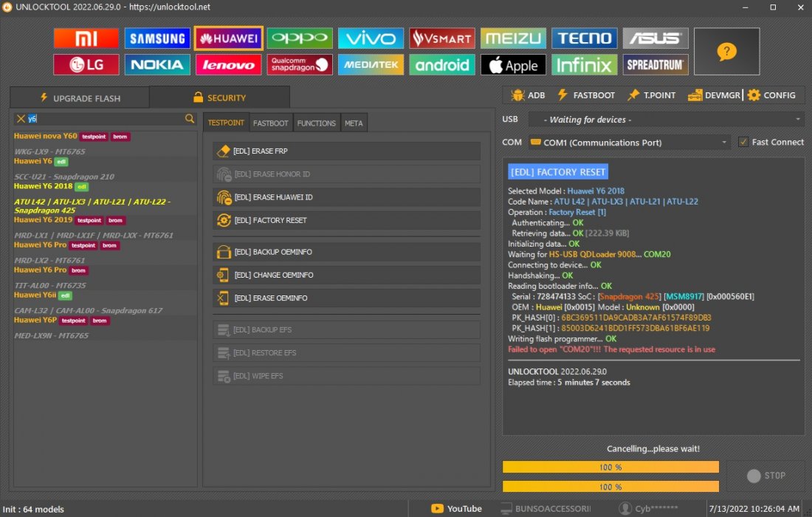This screenshot has width=812, height=517.
Task: Select the Samsung brand logo
Action: pyautogui.click(x=157, y=38)
